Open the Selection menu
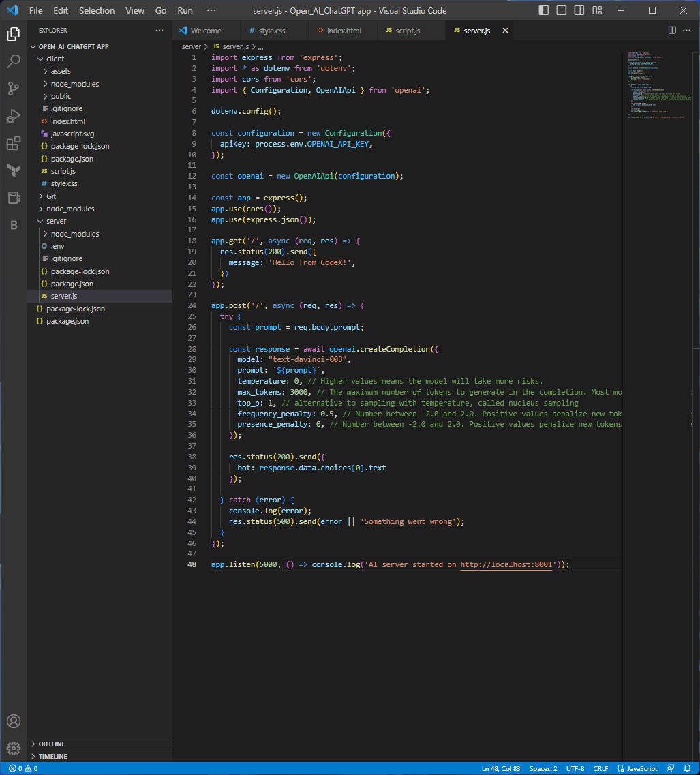 97,10
